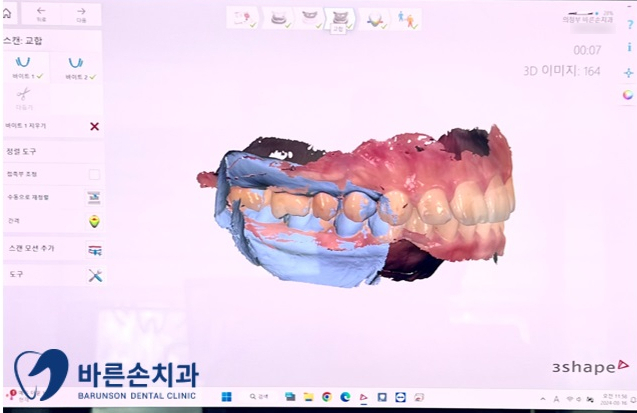Enable the 접촉부 조정 checkbox

(x=94, y=174)
